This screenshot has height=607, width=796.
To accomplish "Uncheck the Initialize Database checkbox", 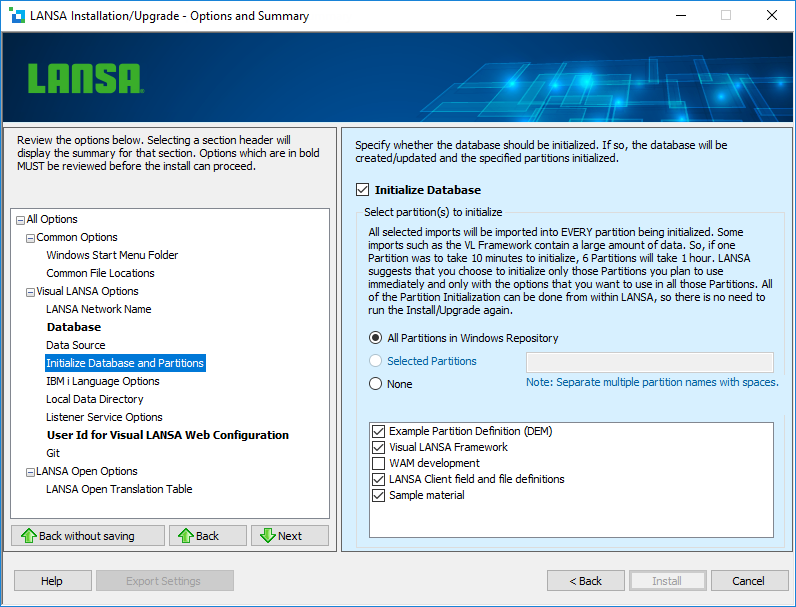I will [x=362, y=190].
